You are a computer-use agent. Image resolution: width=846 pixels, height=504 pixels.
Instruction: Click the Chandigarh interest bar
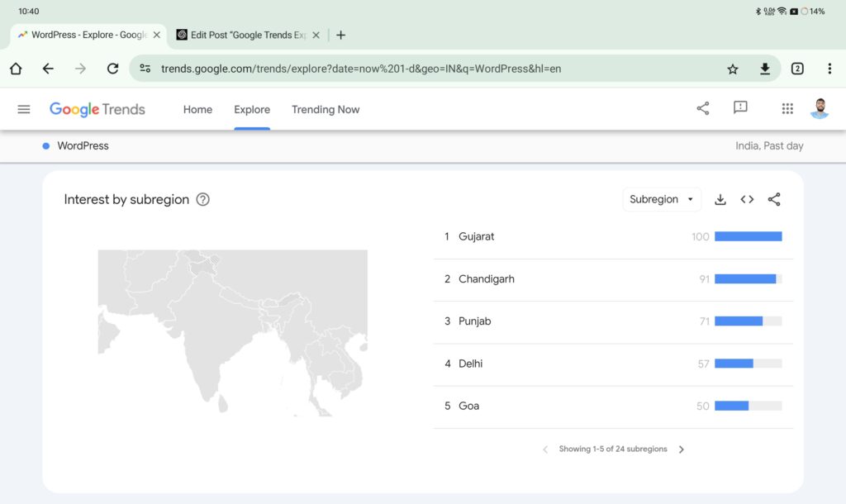[x=747, y=279]
